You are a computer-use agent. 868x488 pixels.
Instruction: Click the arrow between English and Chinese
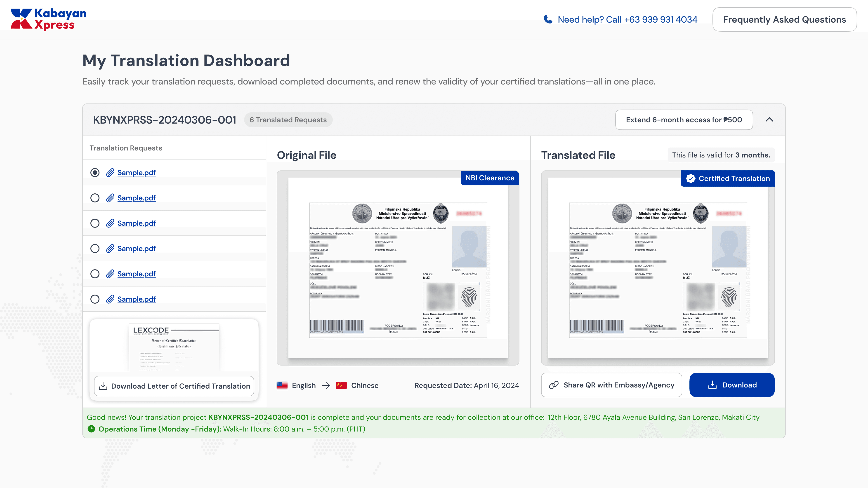pos(326,385)
